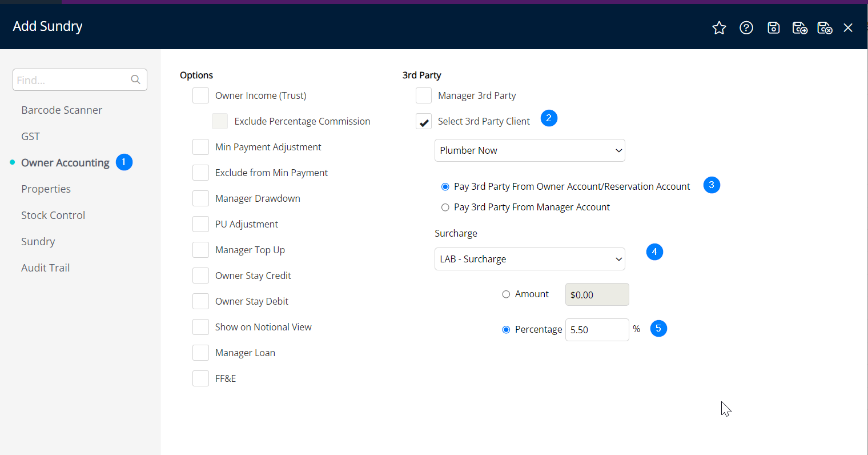Open the Properties section in sidebar
The image size is (868, 455).
pos(46,189)
